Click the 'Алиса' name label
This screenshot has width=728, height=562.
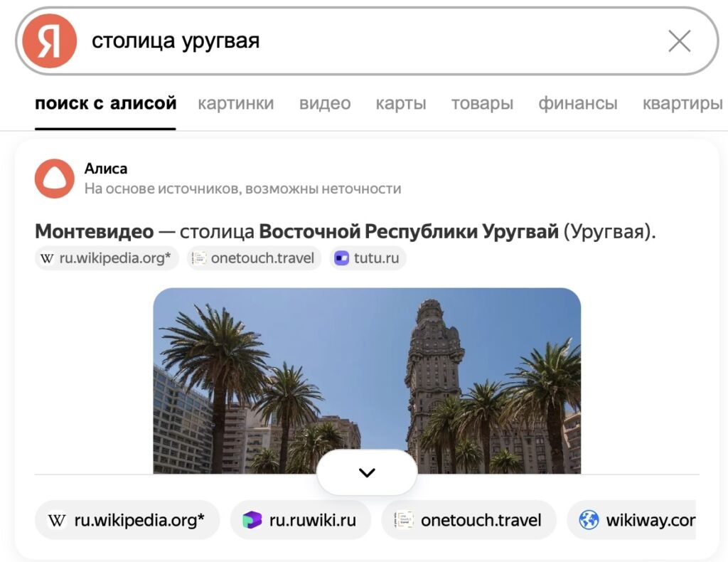coord(106,169)
